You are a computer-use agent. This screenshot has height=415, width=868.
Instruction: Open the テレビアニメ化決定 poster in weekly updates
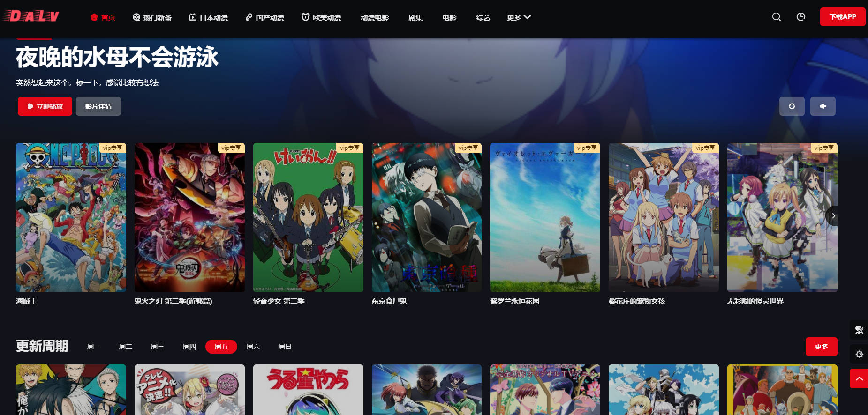(189, 390)
